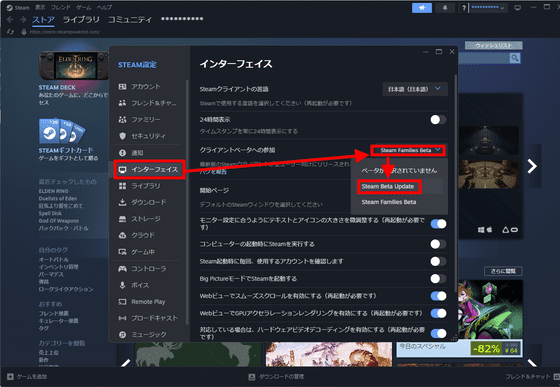560x387 pixels.
Task: Reload the store page
Action: (x=10, y=32)
